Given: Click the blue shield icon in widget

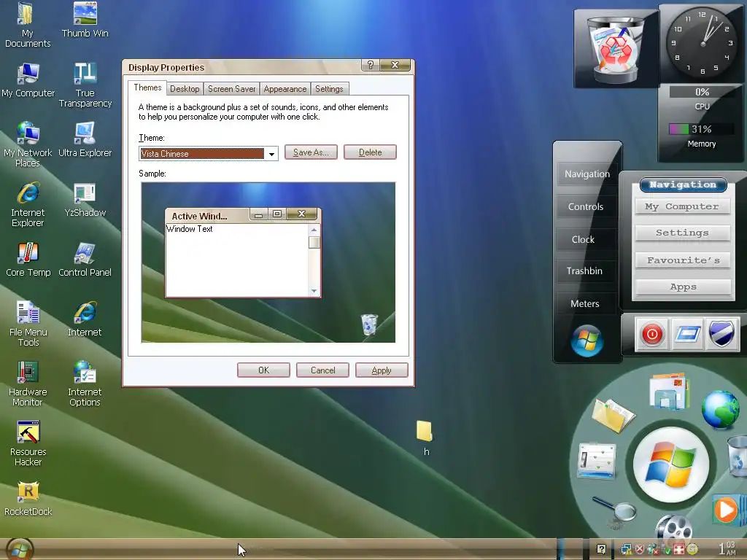Looking at the screenshot, I should pyautogui.click(x=721, y=333).
